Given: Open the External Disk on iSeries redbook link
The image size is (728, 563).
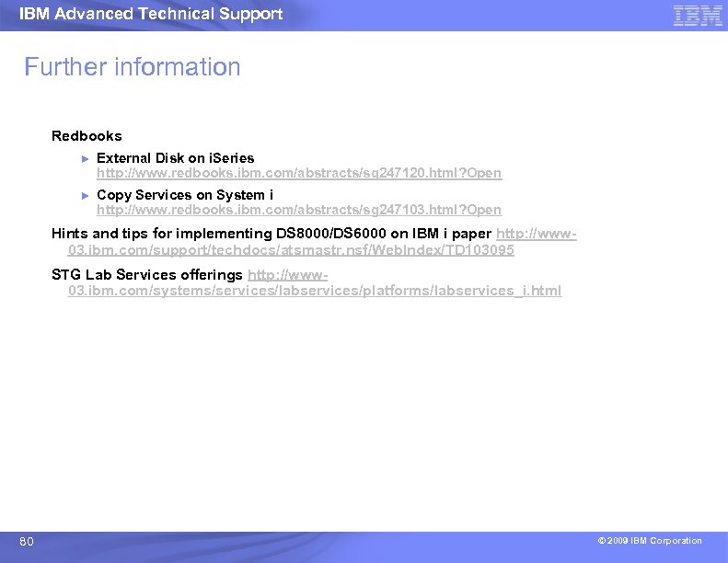Looking at the screenshot, I should (x=299, y=173).
